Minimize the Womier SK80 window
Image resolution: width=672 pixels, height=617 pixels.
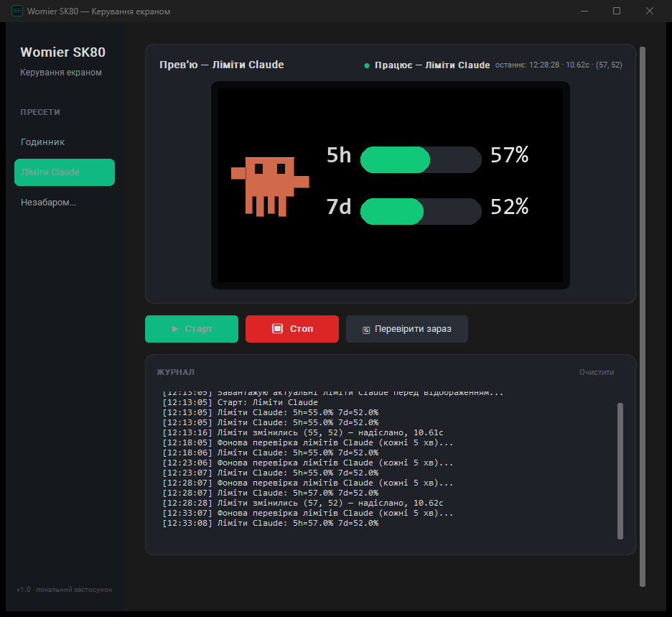pyautogui.click(x=584, y=11)
